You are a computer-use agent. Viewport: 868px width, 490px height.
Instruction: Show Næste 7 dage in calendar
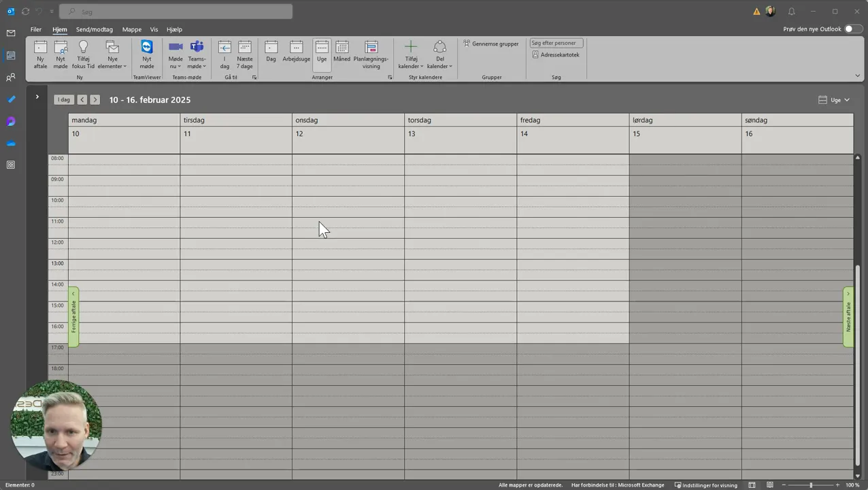[x=245, y=54]
